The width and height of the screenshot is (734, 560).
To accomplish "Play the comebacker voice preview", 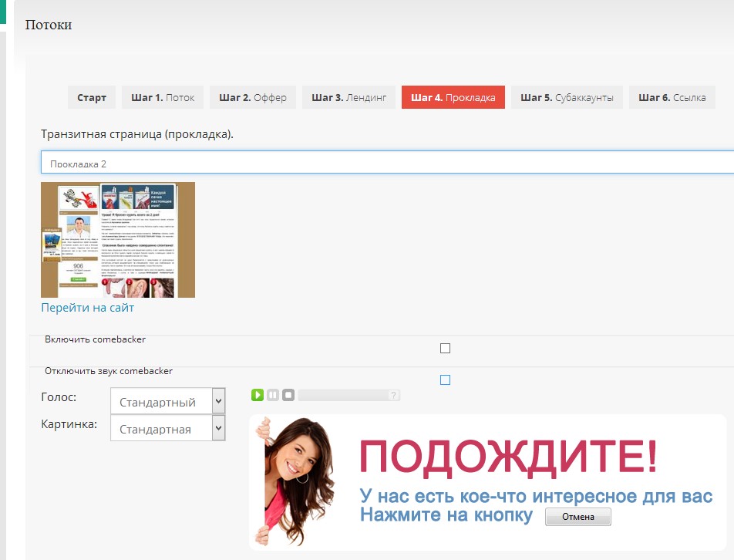I will click(x=258, y=395).
